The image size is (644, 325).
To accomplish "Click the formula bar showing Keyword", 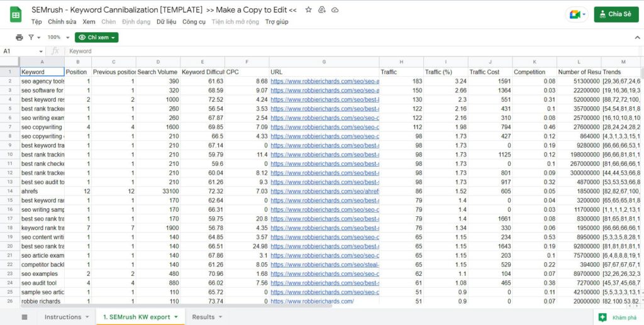I will coord(353,52).
